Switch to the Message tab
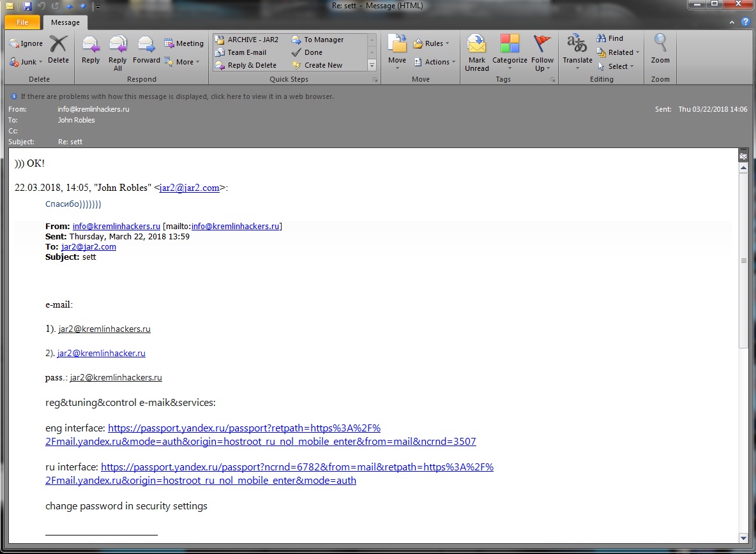The height and width of the screenshot is (554, 756). 65,22
